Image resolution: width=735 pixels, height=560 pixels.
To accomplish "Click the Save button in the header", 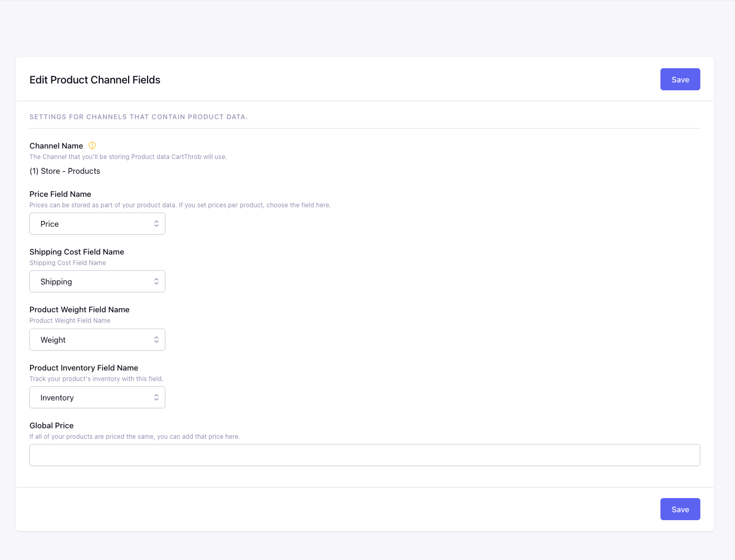I will click(680, 79).
